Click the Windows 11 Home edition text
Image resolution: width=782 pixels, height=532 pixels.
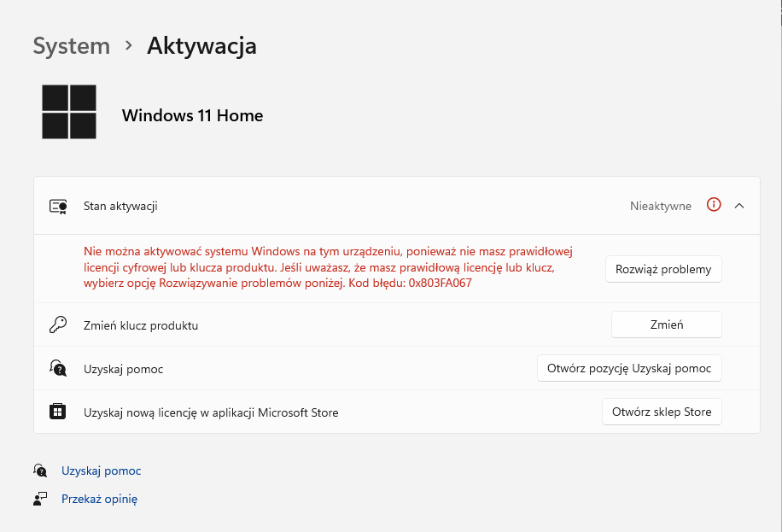[192, 115]
